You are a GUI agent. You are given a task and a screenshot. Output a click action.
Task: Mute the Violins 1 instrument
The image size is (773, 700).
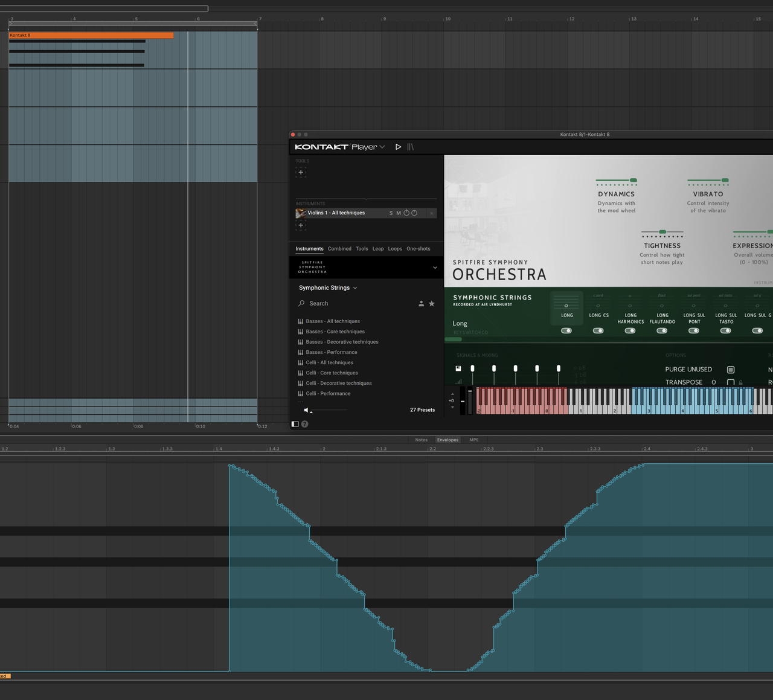point(399,213)
